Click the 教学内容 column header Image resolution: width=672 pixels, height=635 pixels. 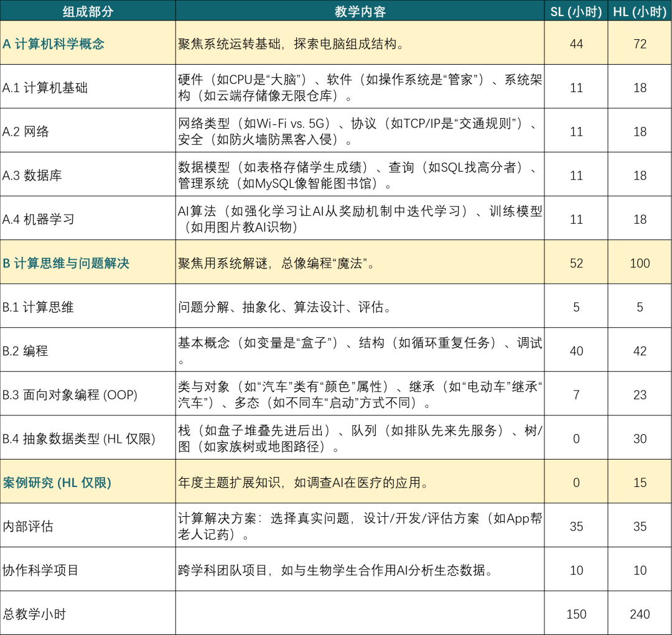point(360,12)
